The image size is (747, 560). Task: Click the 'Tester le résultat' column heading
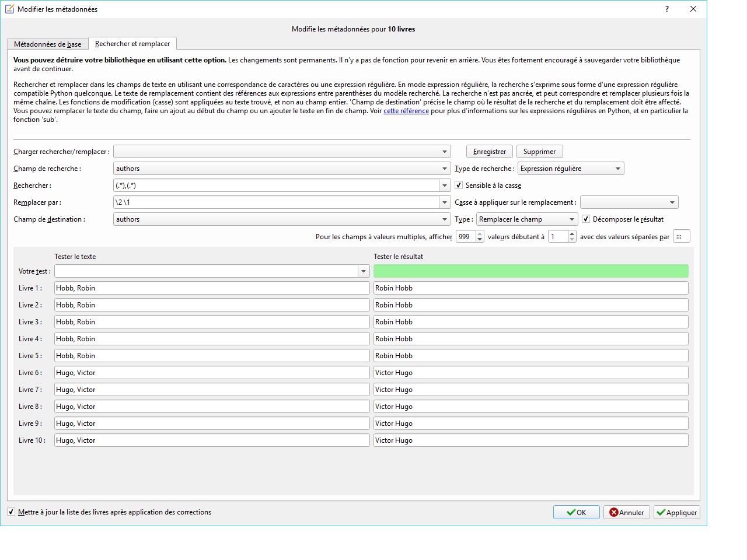399,257
